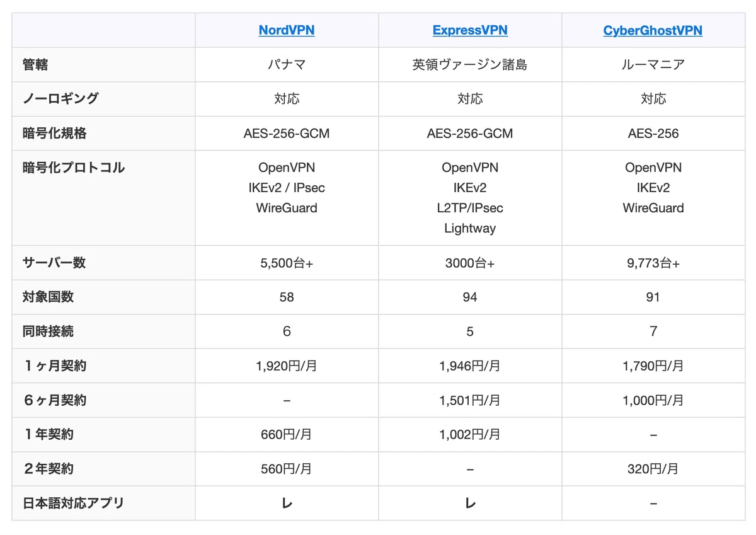The width and height of the screenshot is (756, 535).
Task: Click the ルーマニア jurisdiction cell
Action: point(653,64)
